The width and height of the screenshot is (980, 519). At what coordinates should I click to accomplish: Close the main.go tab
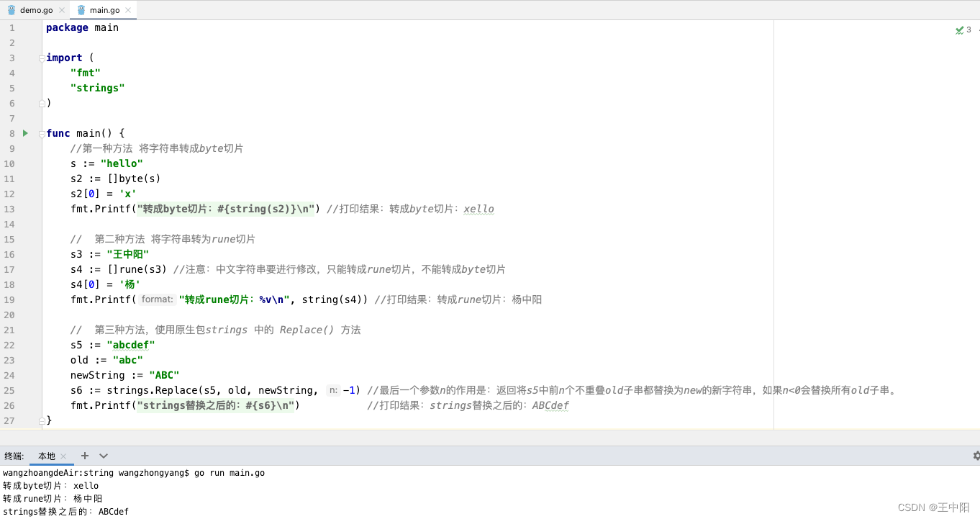coord(129,10)
